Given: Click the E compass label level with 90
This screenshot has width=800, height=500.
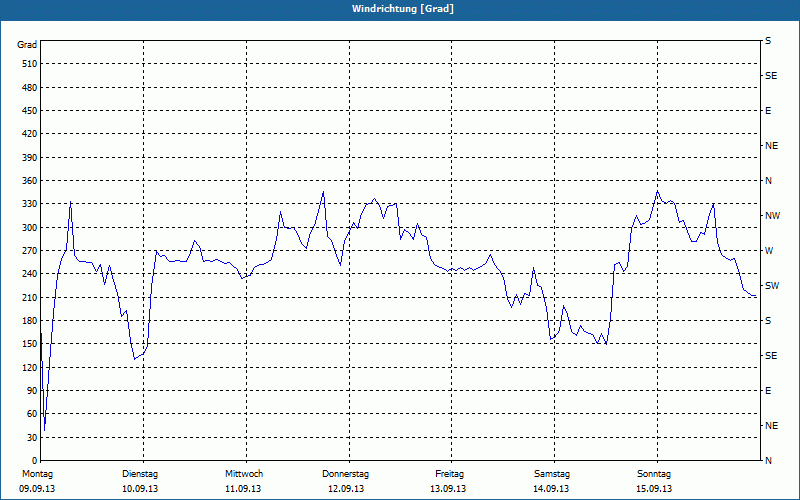Looking at the screenshot, I should point(768,390).
